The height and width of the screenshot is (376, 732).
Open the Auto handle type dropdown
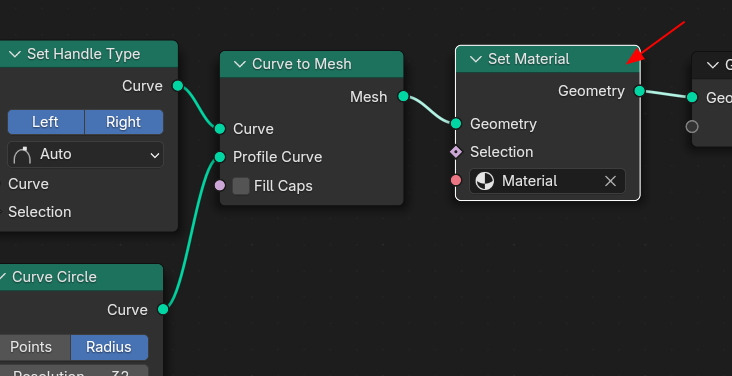[85, 155]
